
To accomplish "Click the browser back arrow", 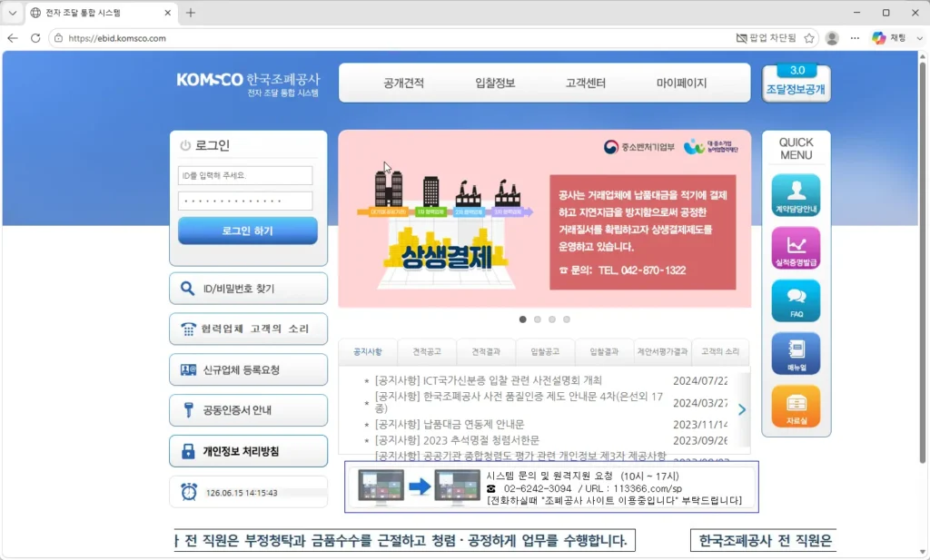I will point(13,38).
